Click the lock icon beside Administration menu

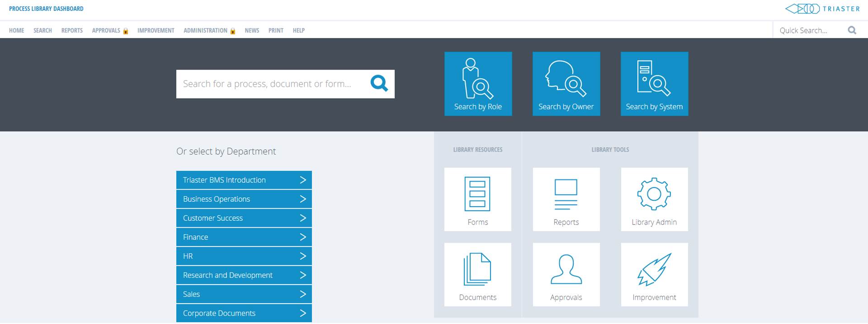pyautogui.click(x=233, y=31)
